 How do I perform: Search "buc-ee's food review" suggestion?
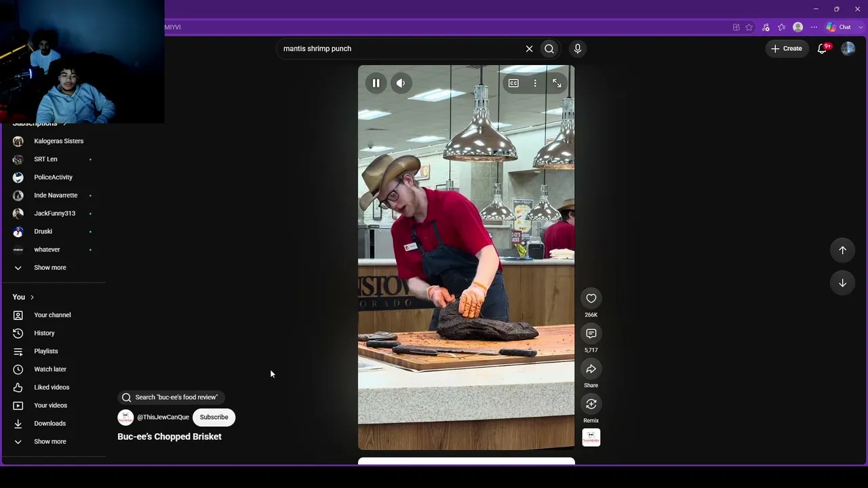point(170,397)
